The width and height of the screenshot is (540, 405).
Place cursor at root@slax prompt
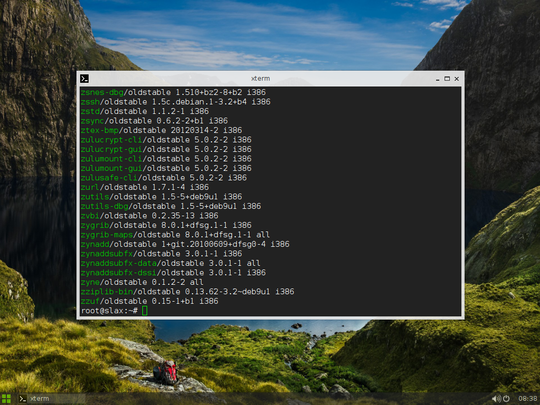point(145,311)
